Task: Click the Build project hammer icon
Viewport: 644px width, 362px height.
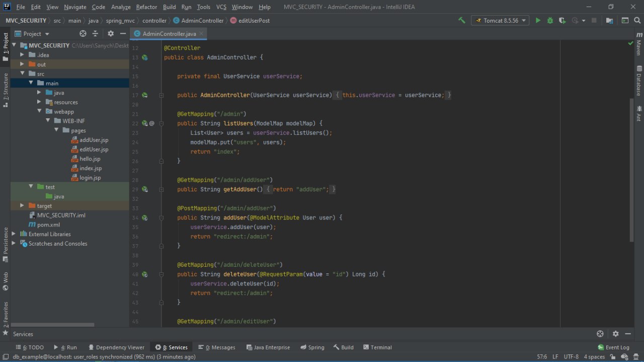Action: coord(462,21)
